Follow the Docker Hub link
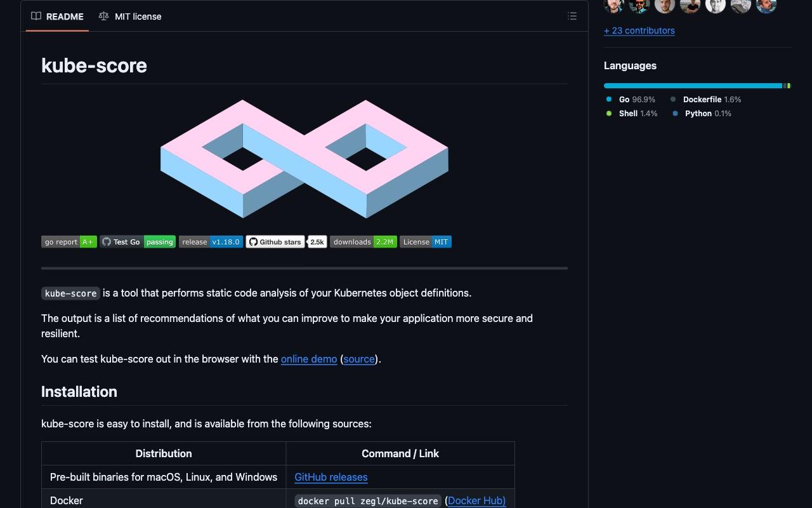The width and height of the screenshot is (812, 508). click(x=476, y=500)
